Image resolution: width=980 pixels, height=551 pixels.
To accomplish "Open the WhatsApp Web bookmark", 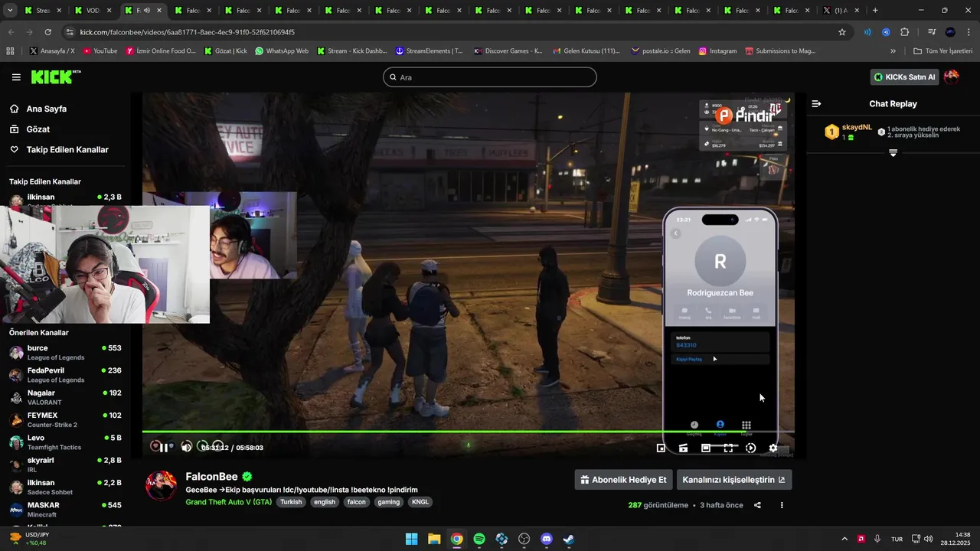I will 282,51.
